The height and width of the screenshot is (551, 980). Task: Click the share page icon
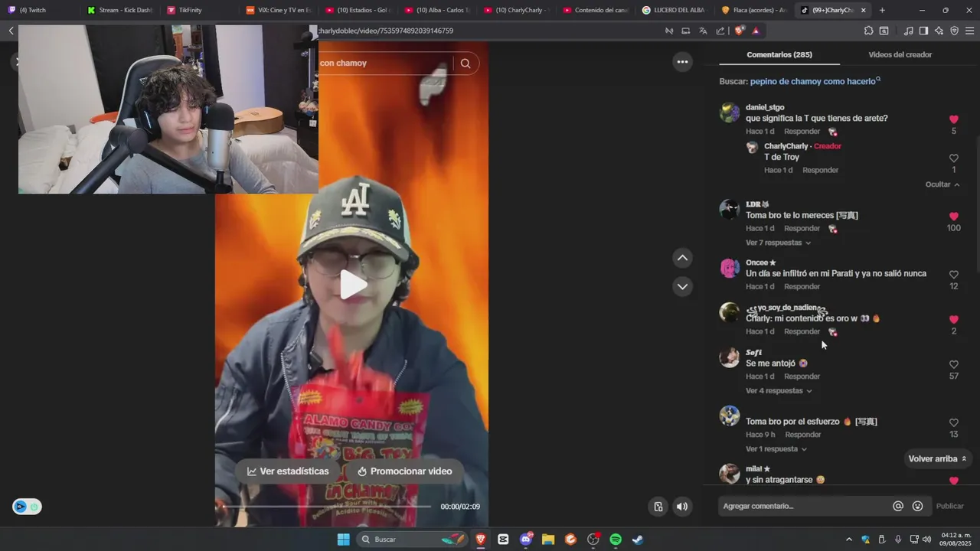click(720, 31)
